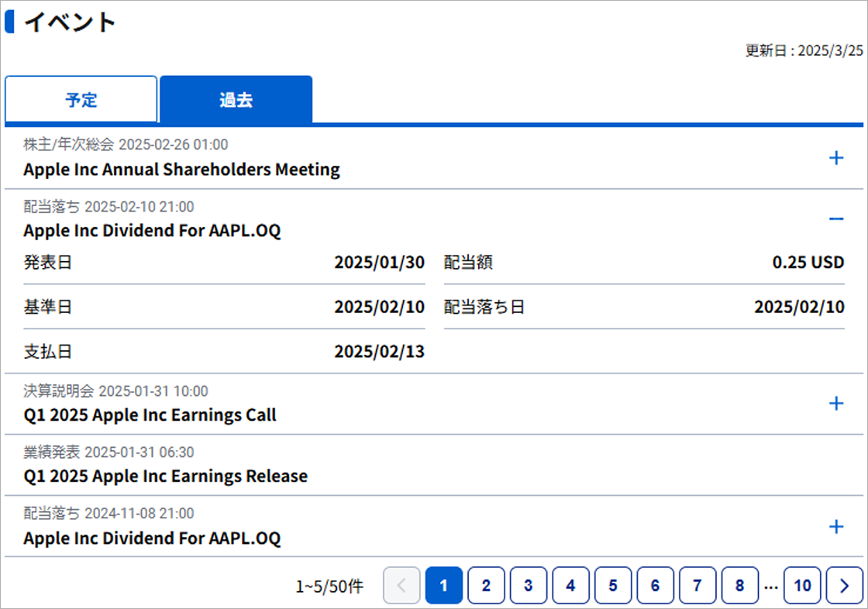868x609 pixels.
Task: Click Apple Inc Annual Shareholders Meeting title
Action: click(181, 170)
